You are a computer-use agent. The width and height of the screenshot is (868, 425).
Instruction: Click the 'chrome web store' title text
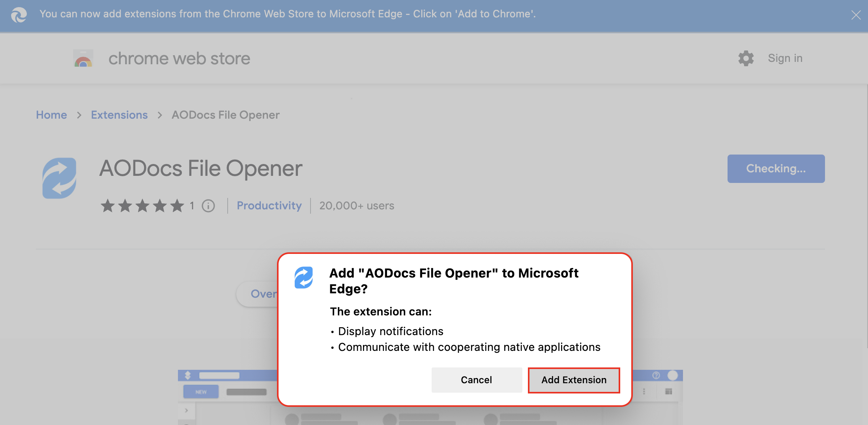pyautogui.click(x=179, y=58)
